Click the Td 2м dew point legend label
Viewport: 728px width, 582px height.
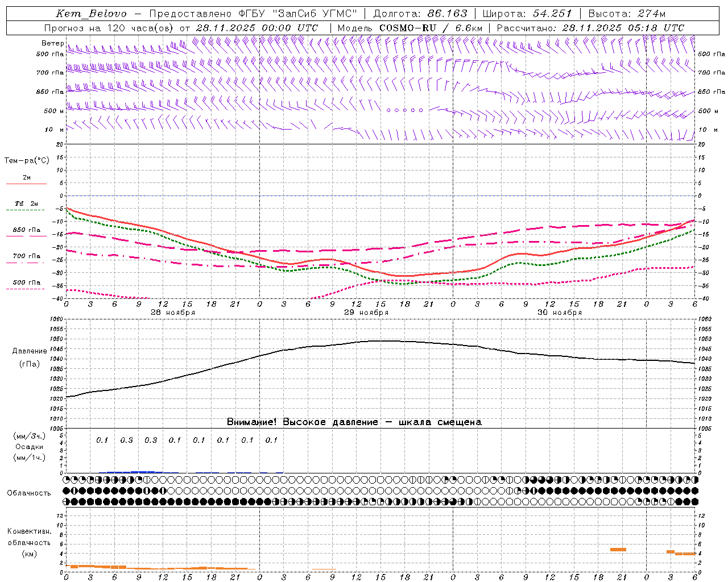27,203
